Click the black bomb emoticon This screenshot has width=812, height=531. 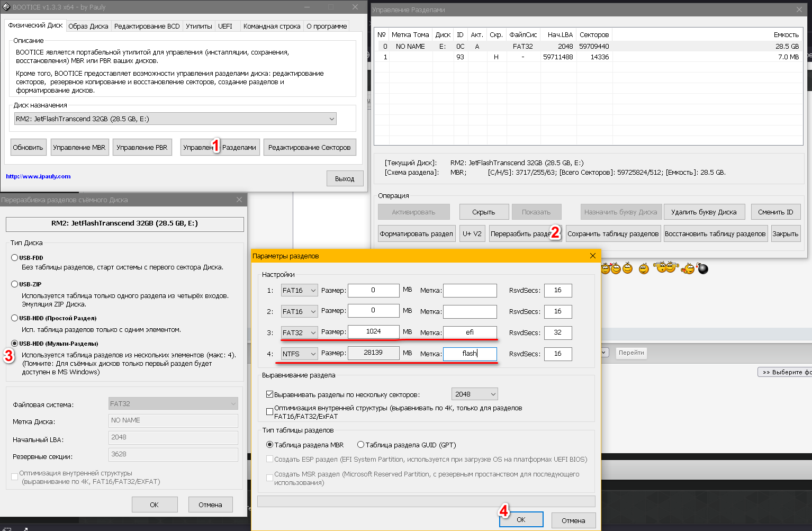click(703, 269)
